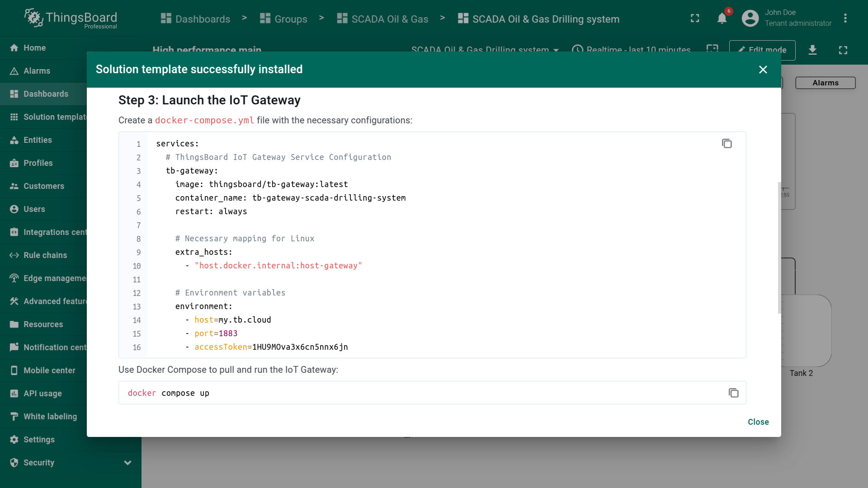The height and width of the screenshot is (488, 868).
Task: Close the dialog with the Close button
Action: tap(758, 422)
